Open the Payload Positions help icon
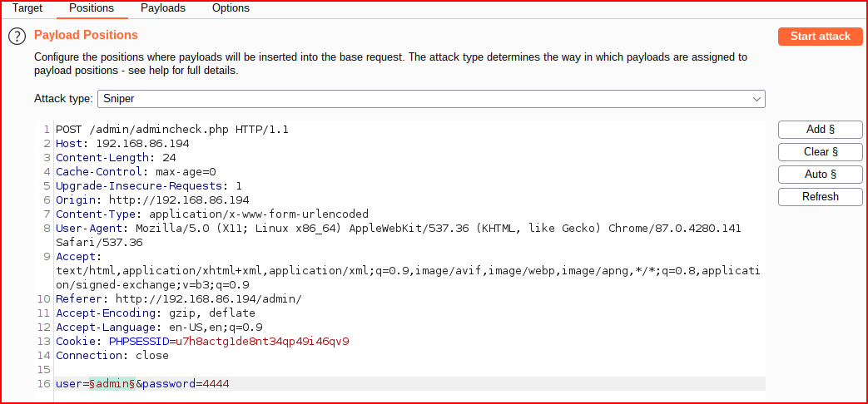 (17, 37)
